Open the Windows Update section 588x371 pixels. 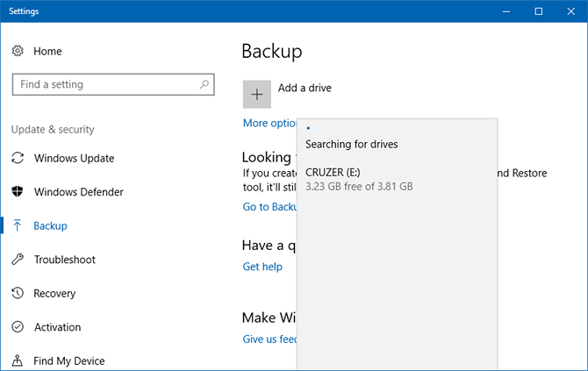pos(74,159)
